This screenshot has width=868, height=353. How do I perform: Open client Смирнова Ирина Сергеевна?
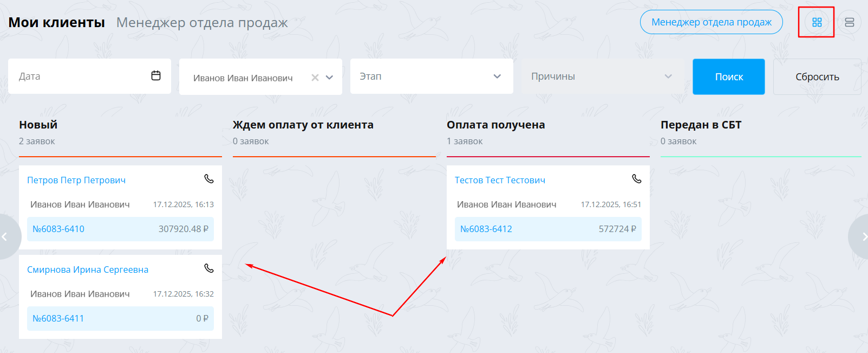pyautogui.click(x=88, y=269)
